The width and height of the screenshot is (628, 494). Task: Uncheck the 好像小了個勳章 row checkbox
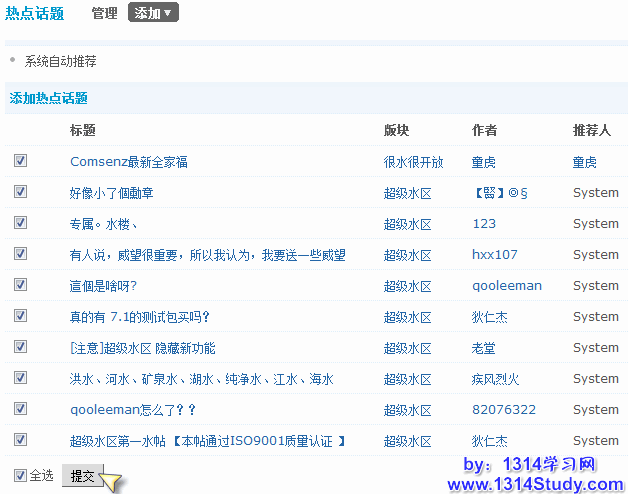pos(21,192)
